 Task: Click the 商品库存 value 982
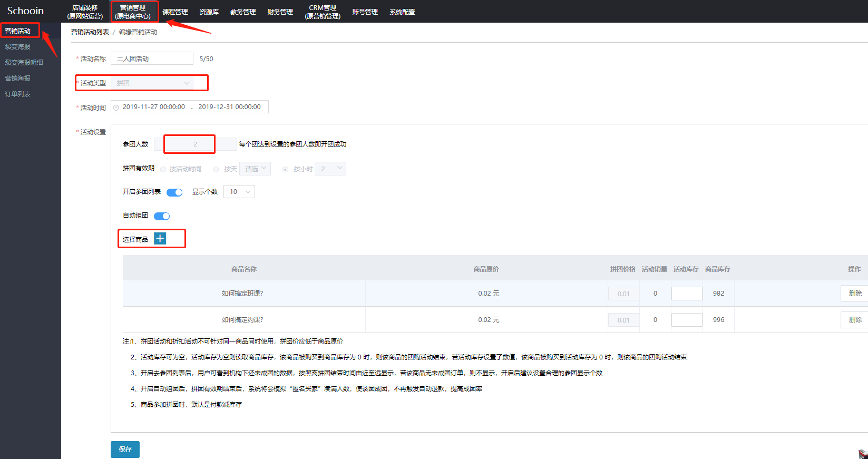click(718, 294)
